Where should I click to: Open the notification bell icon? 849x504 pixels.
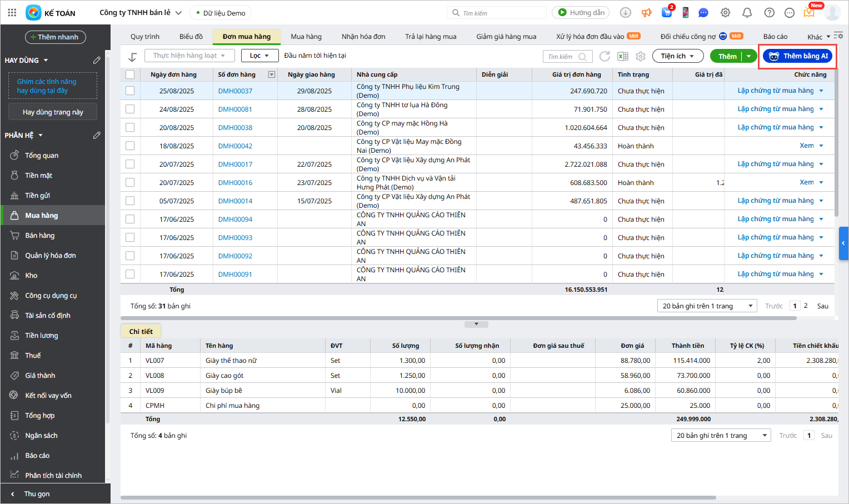[x=747, y=12]
